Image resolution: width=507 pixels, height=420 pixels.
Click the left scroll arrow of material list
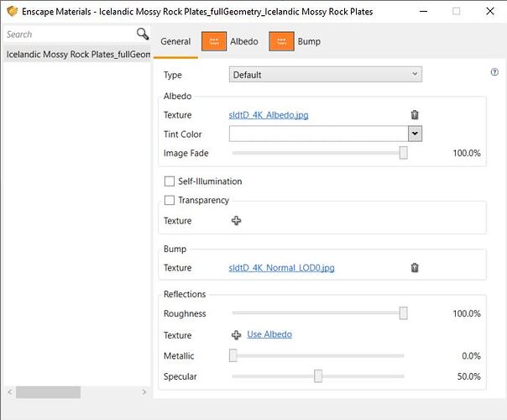[x=10, y=392]
